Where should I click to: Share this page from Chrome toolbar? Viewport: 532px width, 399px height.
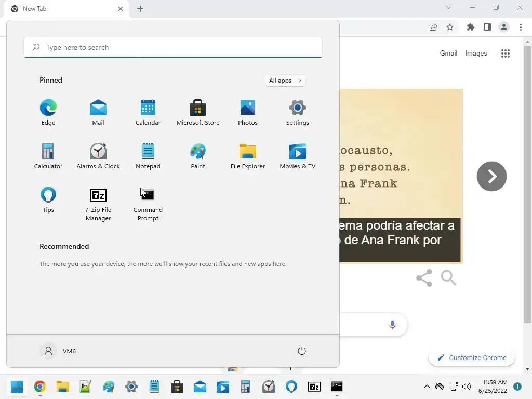click(433, 27)
